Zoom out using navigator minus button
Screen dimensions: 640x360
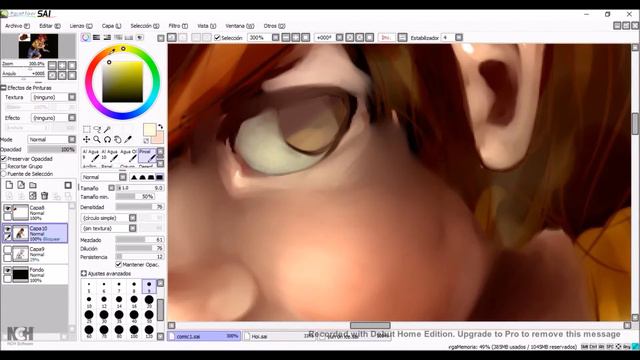(x=52, y=65)
